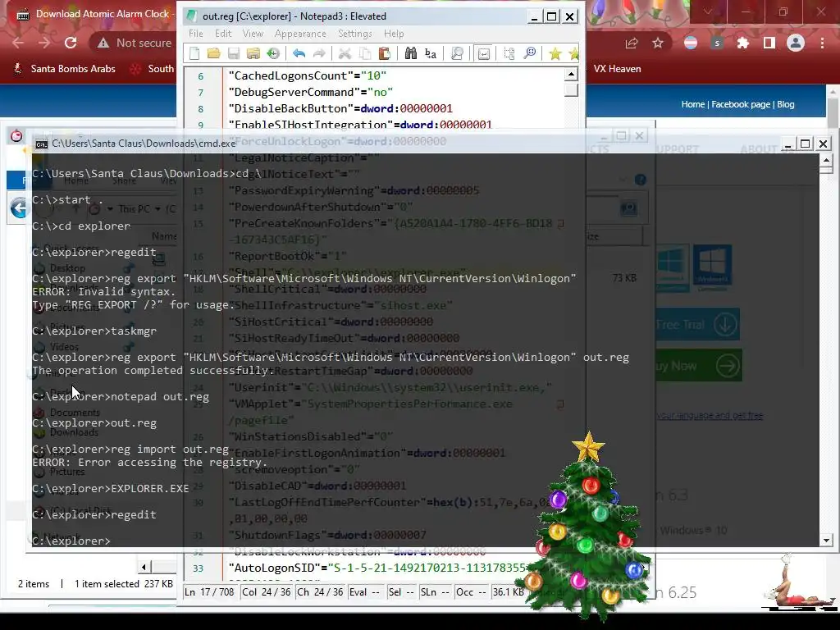Click the 'Occ --' status bar field
840x630 pixels.
[470, 592]
